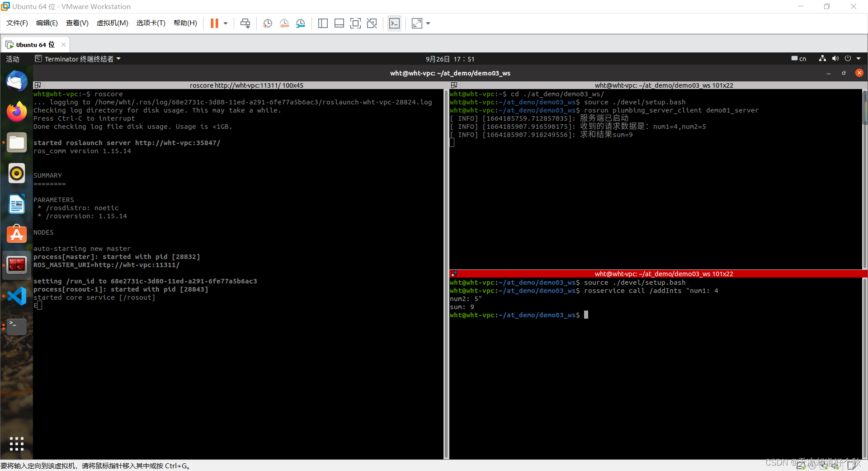Switch to Unity mode icon
This screenshot has height=471, width=868.
click(372, 24)
